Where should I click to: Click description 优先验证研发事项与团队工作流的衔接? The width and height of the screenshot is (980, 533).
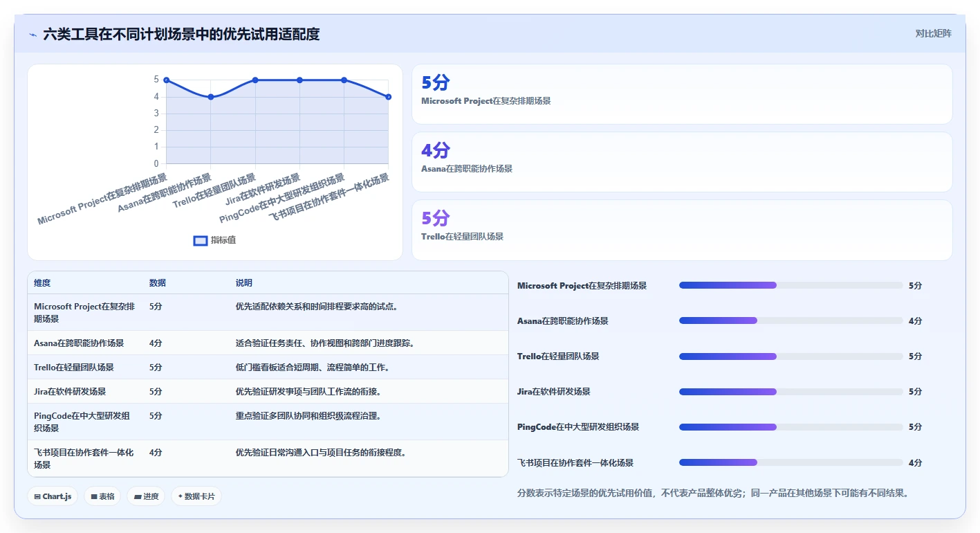[308, 391]
